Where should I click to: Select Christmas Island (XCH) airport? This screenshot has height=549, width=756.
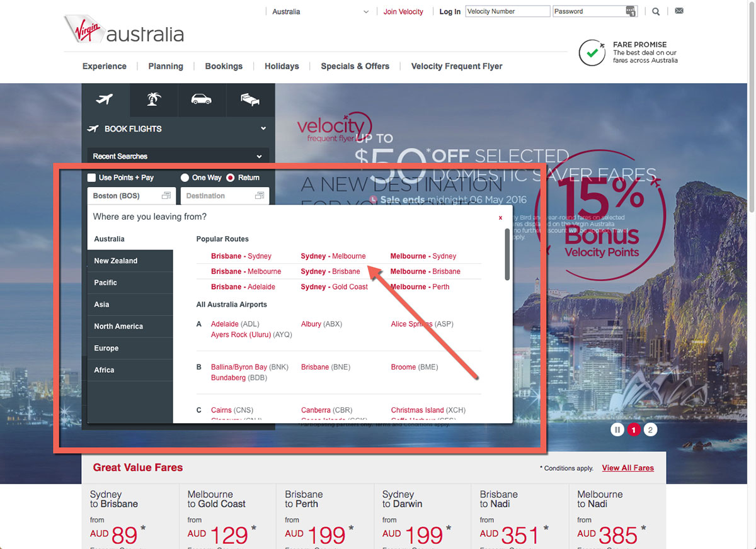[428, 410]
